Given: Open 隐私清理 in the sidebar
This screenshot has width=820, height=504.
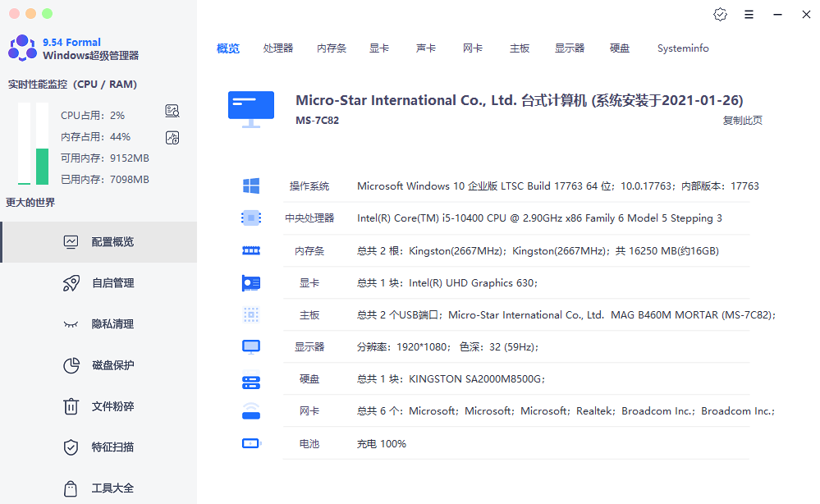Looking at the screenshot, I should (98, 324).
